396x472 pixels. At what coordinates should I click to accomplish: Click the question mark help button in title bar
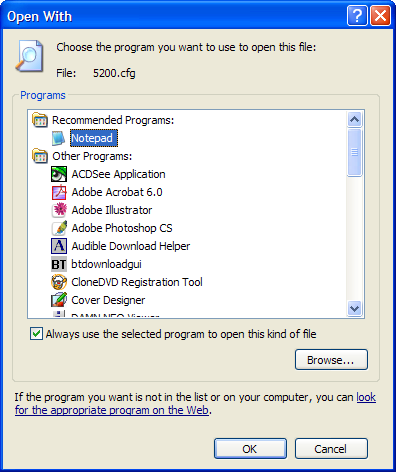(x=357, y=15)
